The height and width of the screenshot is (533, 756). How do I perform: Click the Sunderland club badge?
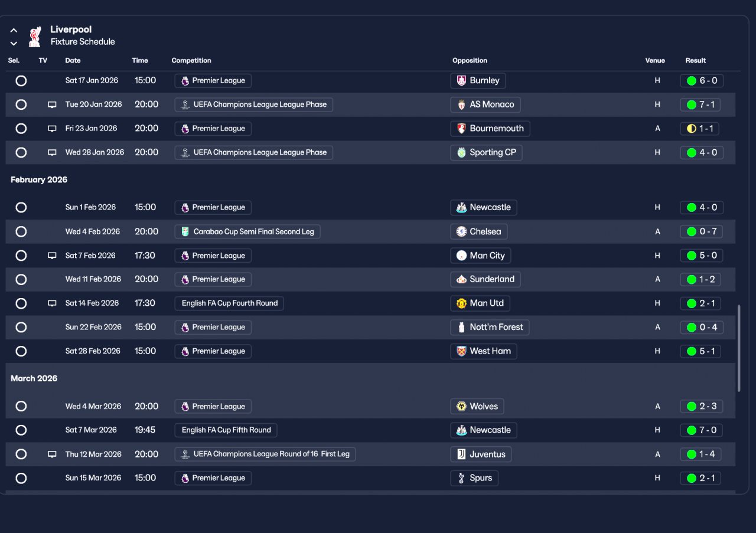pyautogui.click(x=462, y=279)
